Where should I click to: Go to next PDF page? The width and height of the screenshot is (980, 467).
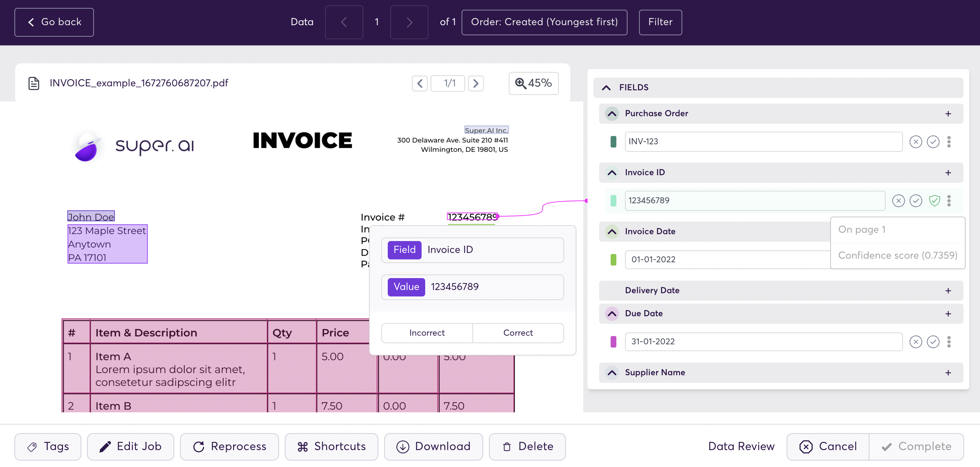click(x=476, y=83)
